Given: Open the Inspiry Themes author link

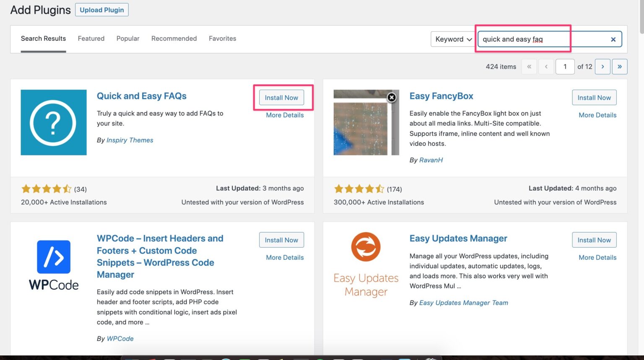Looking at the screenshot, I should (x=130, y=140).
